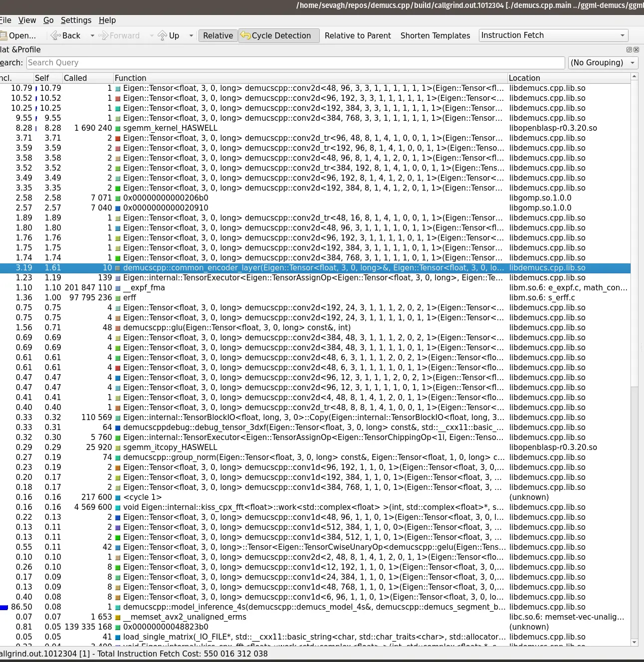Click the color square beside sgemm_kernel_HASWELL
Screen dimensions: 644x662
point(118,128)
